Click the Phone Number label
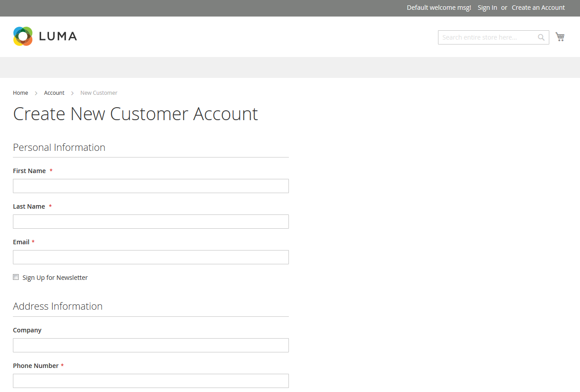 point(36,366)
